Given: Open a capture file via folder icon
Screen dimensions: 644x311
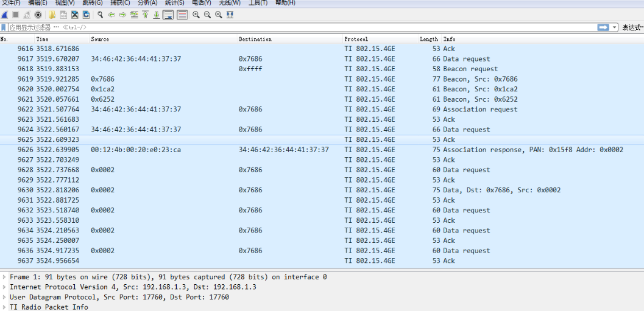Looking at the screenshot, I should click(x=52, y=15).
